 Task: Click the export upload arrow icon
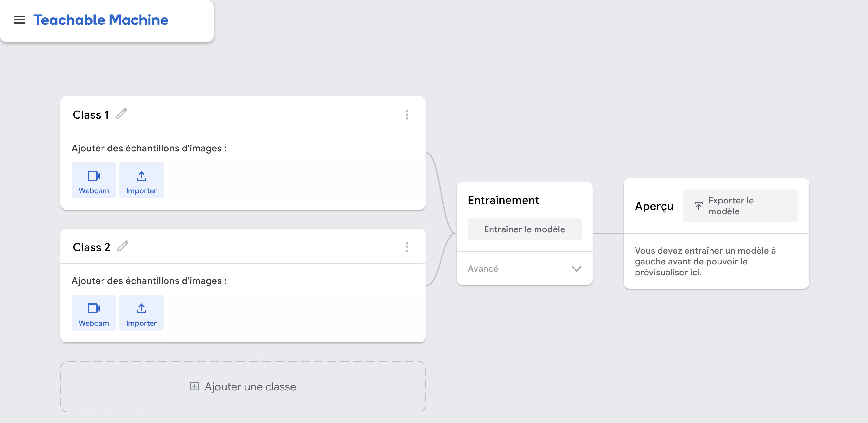tap(698, 206)
